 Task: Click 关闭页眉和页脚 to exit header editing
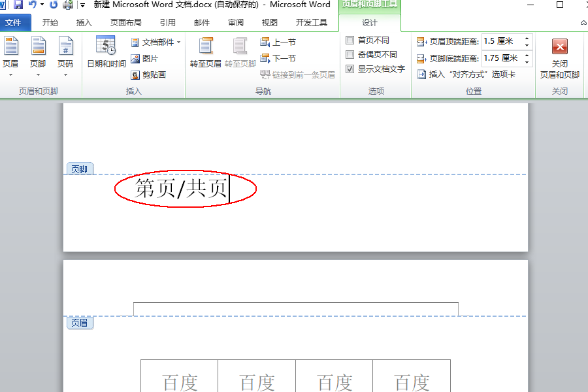pos(559,56)
